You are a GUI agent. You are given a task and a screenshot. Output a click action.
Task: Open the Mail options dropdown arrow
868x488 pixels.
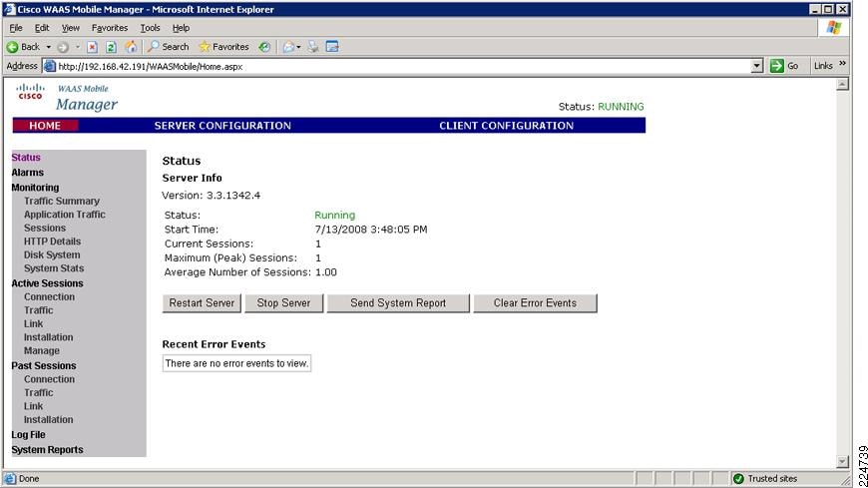pyautogui.click(x=298, y=47)
